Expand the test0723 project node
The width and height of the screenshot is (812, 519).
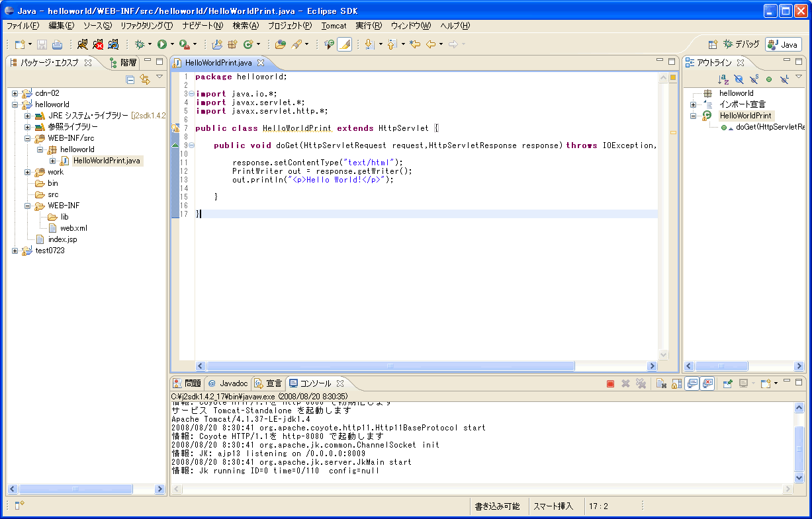coord(15,251)
